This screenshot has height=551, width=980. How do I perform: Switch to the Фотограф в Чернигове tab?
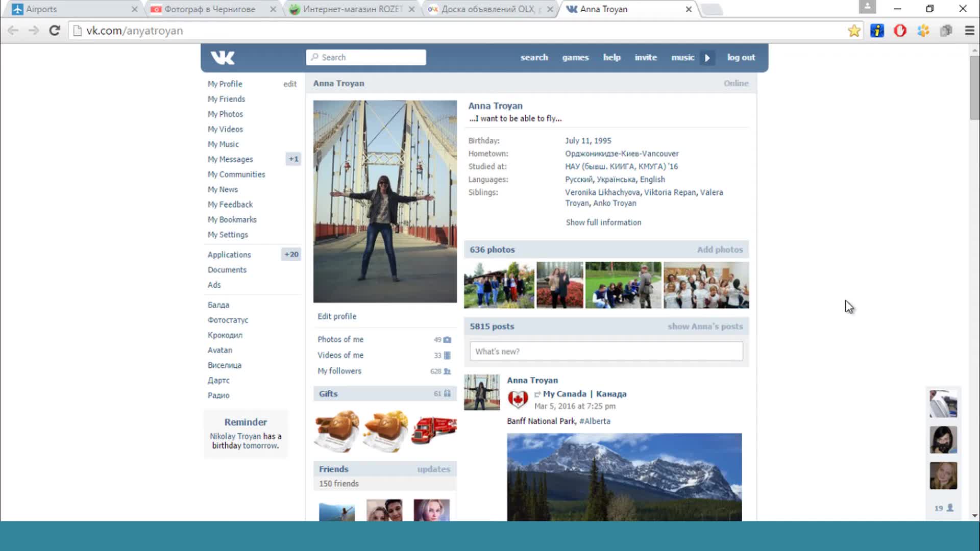tap(211, 9)
